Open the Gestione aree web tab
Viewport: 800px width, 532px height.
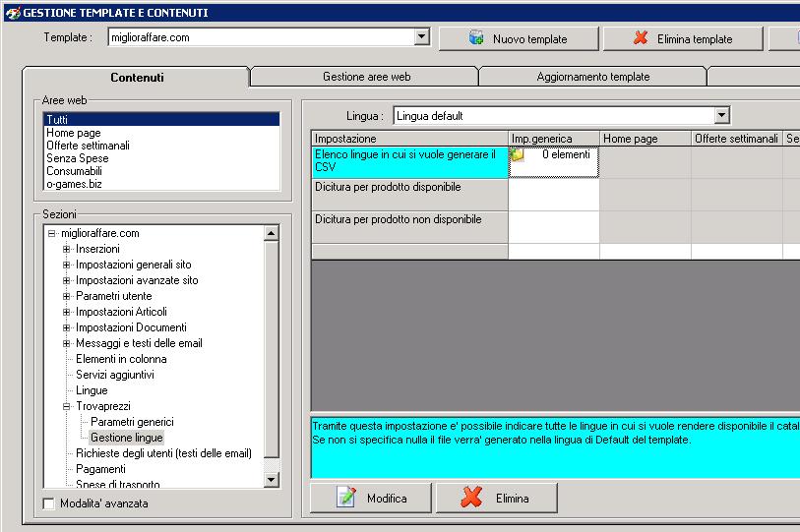click(366, 77)
